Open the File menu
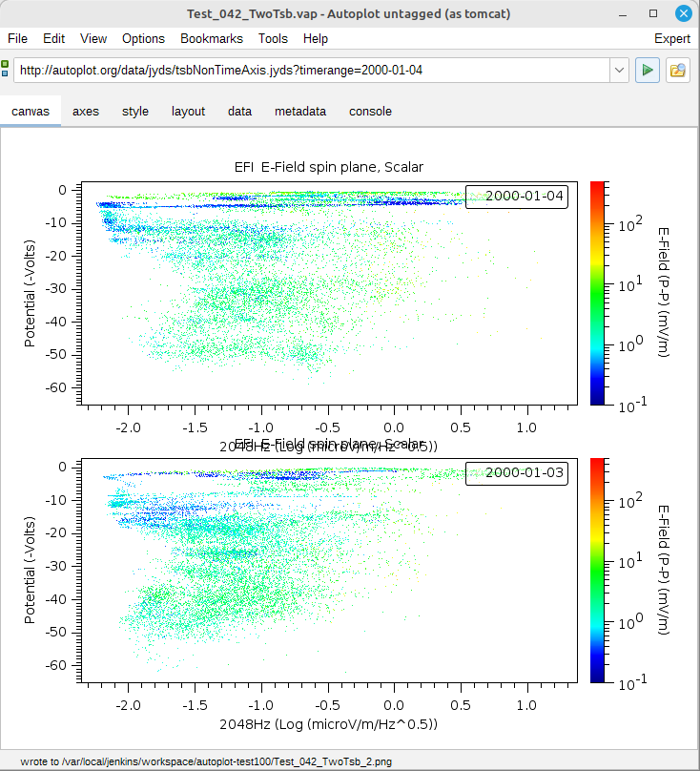Image resolution: width=700 pixels, height=771 pixels. click(x=17, y=38)
